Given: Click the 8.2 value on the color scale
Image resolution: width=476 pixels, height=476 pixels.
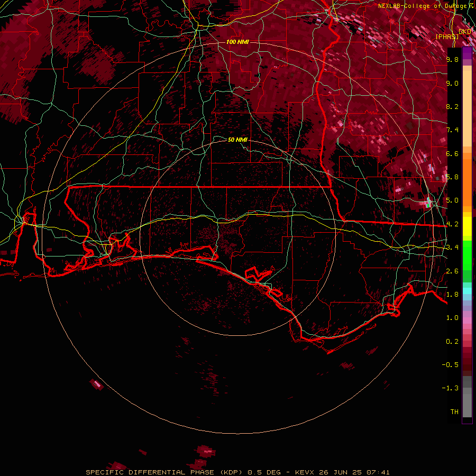Looking at the screenshot, I should 452,106.
